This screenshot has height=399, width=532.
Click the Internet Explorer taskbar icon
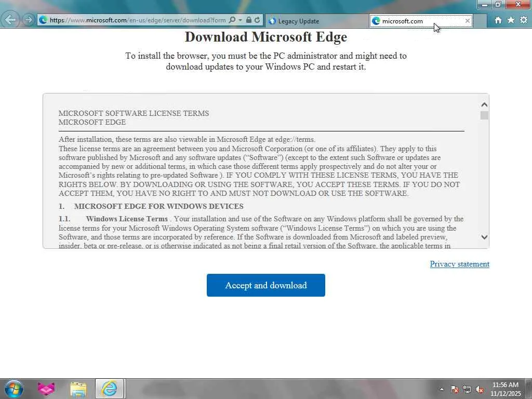click(109, 389)
